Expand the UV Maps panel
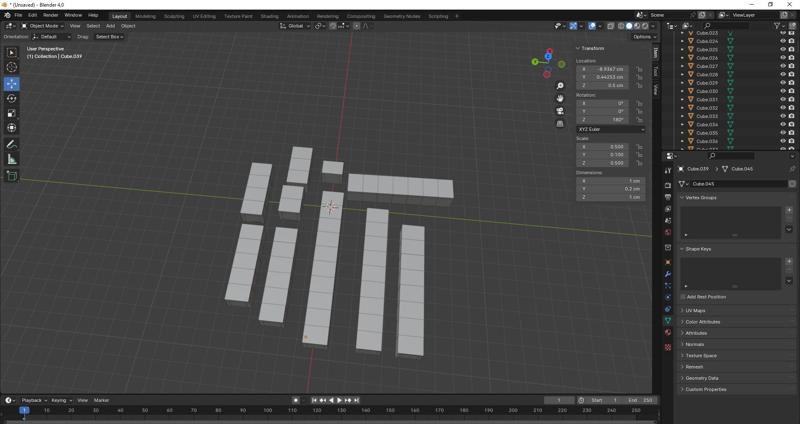Image resolution: width=800 pixels, height=424 pixels. [x=695, y=311]
